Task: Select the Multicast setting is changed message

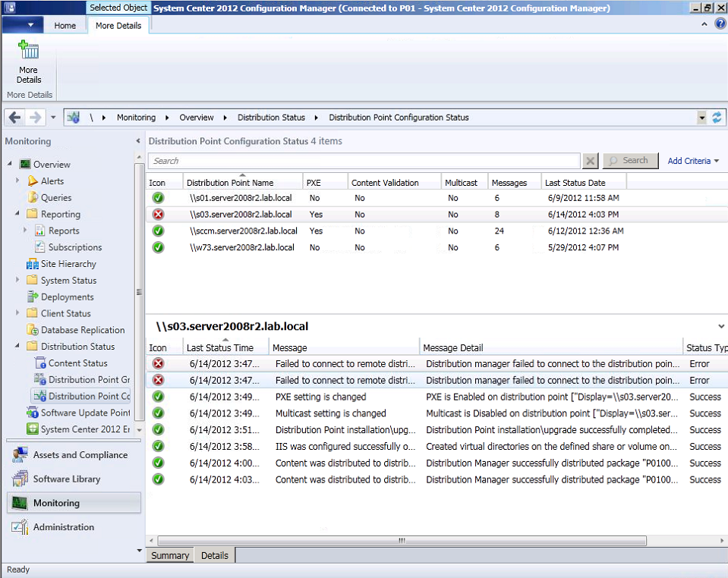Action: (x=436, y=413)
